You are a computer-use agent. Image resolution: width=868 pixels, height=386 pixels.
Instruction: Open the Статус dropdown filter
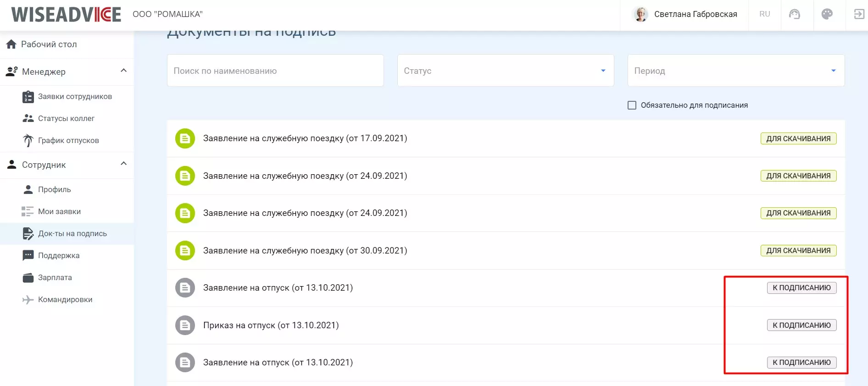point(505,71)
